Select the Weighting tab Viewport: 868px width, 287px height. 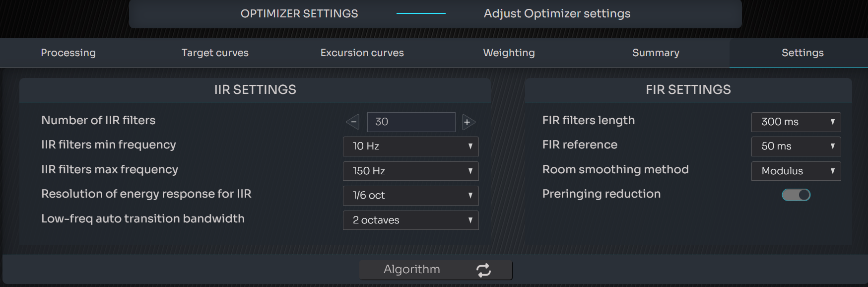[509, 53]
